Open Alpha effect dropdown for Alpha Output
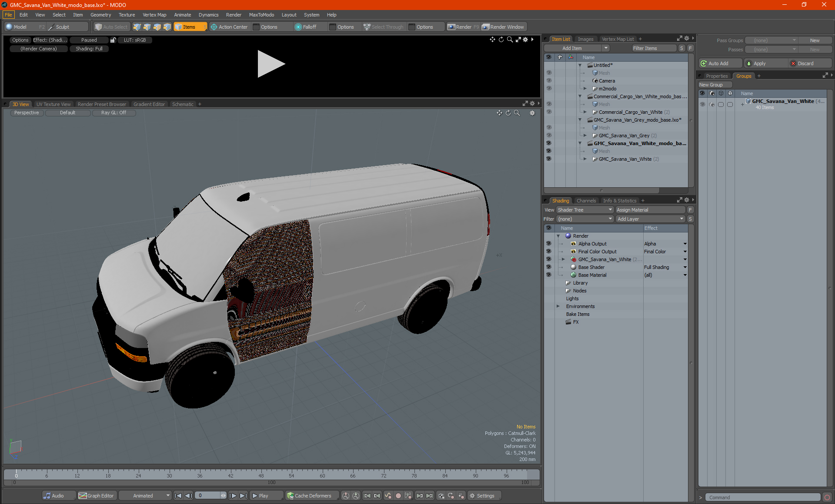Viewport: 835px width, 504px height. [685, 244]
